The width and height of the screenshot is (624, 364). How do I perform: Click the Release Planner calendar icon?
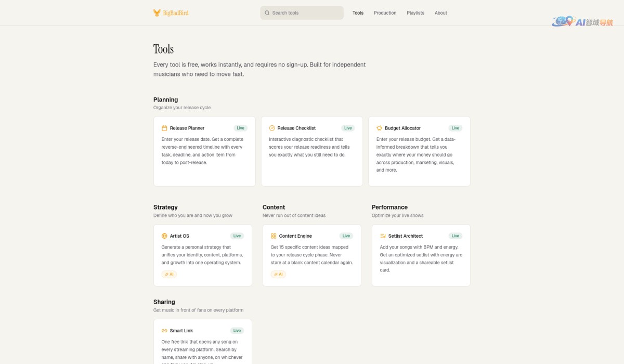click(x=164, y=128)
